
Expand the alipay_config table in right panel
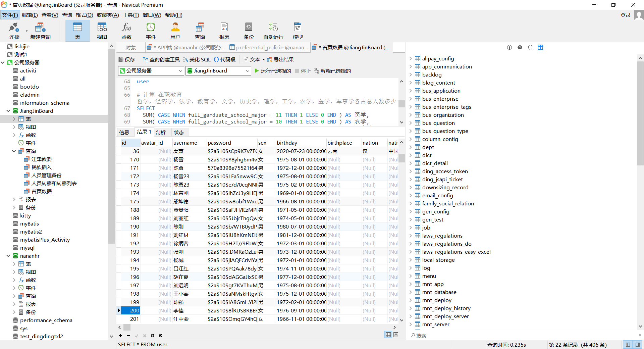(411, 58)
